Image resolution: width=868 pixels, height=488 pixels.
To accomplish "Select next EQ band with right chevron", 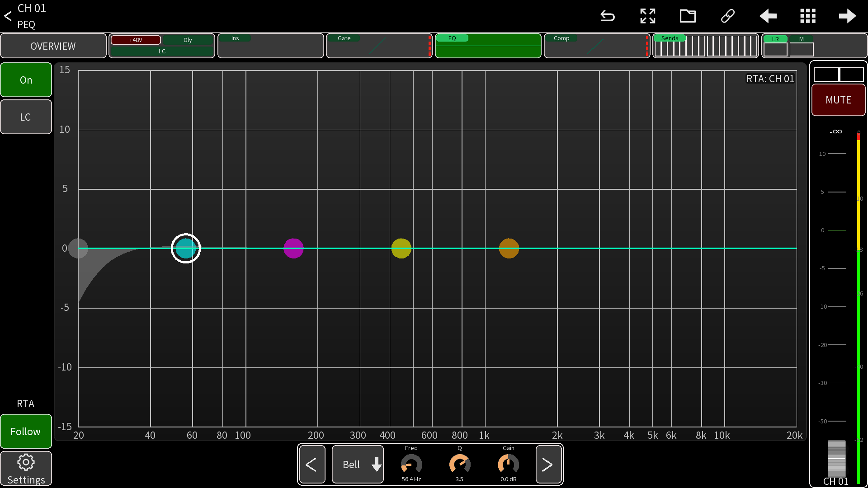I will tap(548, 464).
